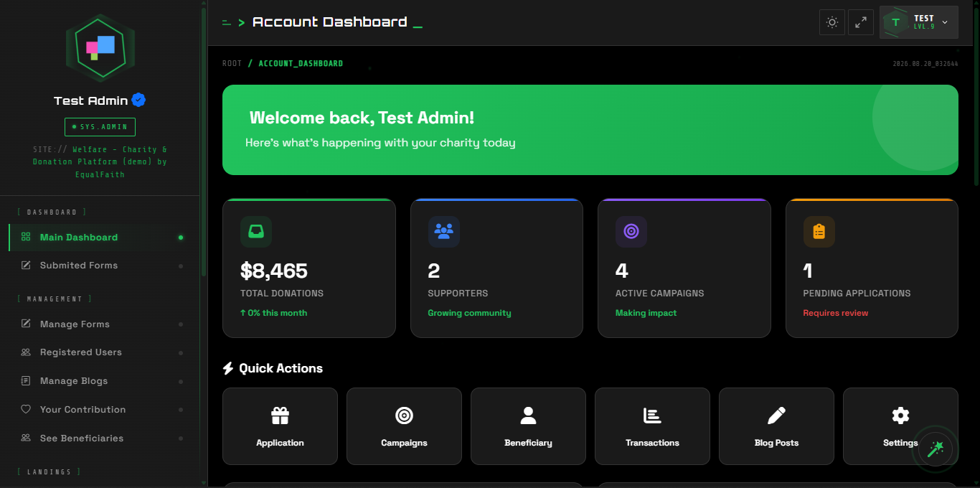Open the TEST LVL.9 user dropdown
Viewport: 980px width, 488px height.
[x=919, y=22]
